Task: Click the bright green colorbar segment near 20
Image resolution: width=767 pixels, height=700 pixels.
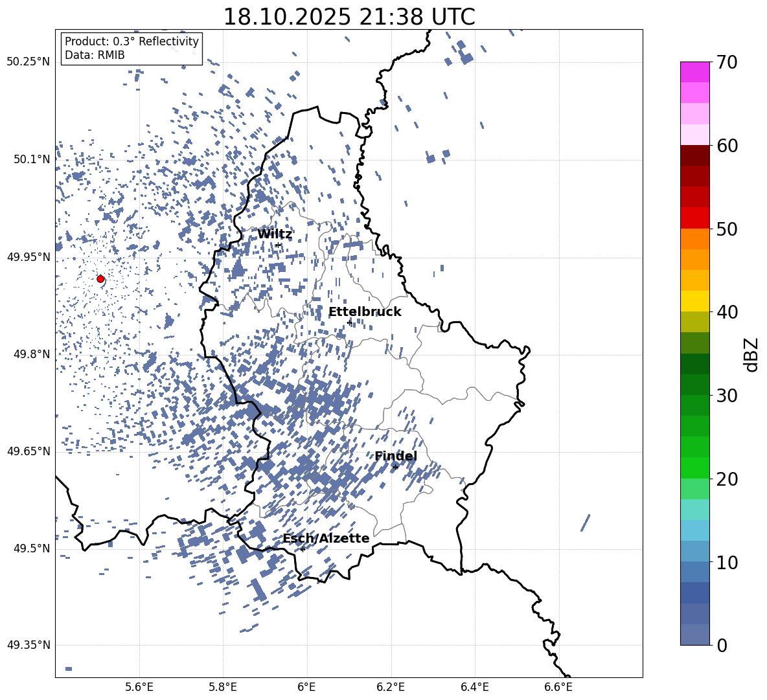Action: pyautogui.click(x=694, y=468)
